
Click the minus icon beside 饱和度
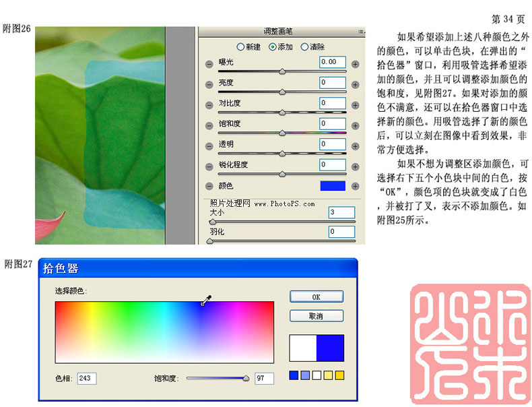(209, 125)
